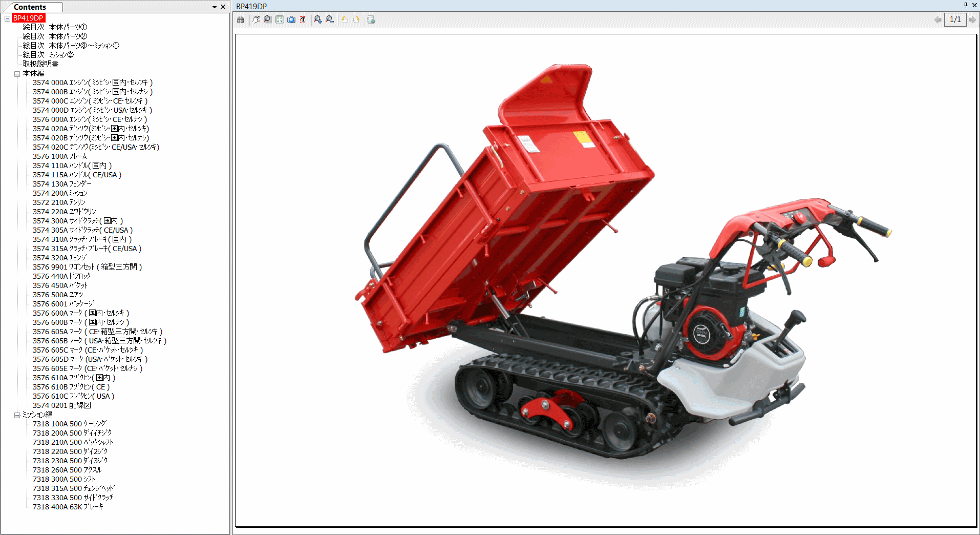Select the 3576 100A フレーム part

coord(62,156)
